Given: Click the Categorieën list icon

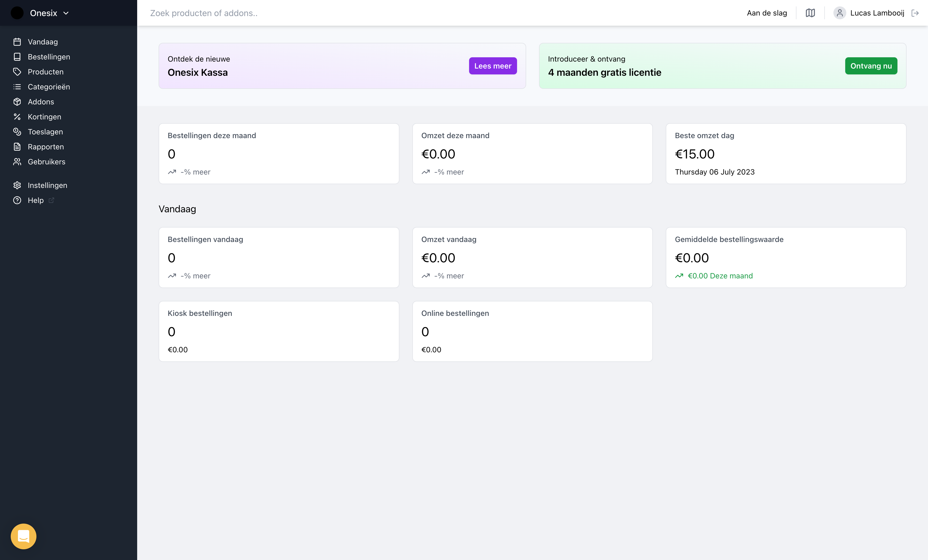Looking at the screenshot, I should [x=17, y=87].
